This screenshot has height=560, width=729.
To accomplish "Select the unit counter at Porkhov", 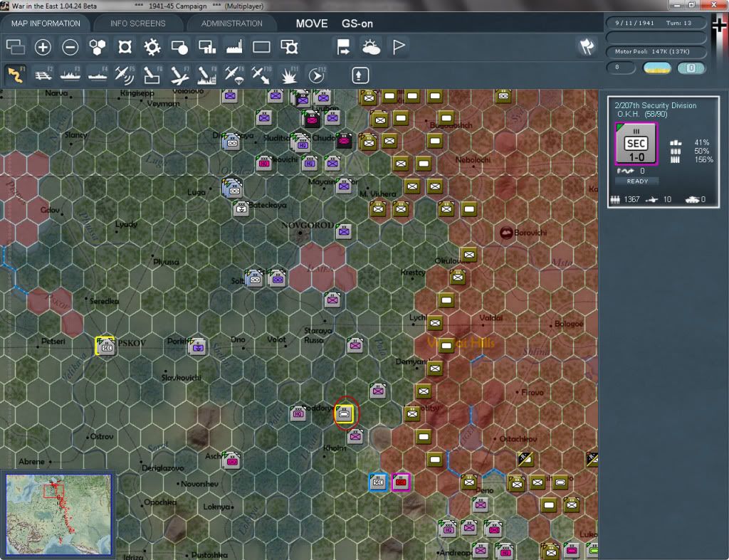I will 197,347.
